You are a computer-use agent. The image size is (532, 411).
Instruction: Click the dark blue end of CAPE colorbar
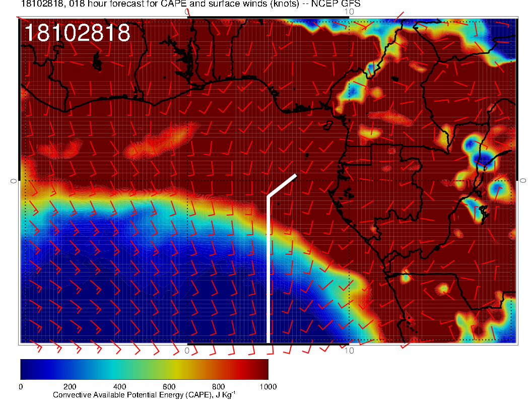coord(28,369)
